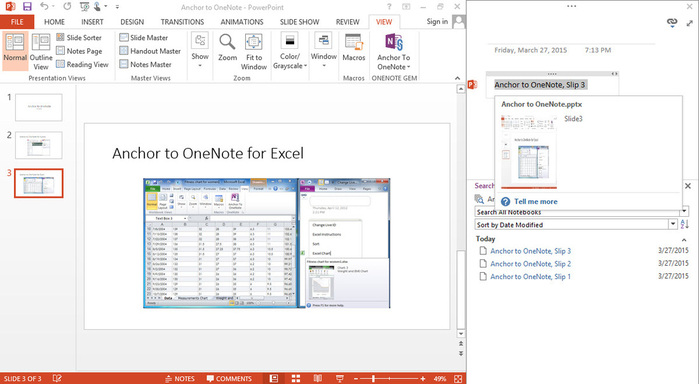699x384 pixels.
Task: Click the slide title Anchor to OneNote for Excel
Action: pyautogui.click(x=208, y=153)
